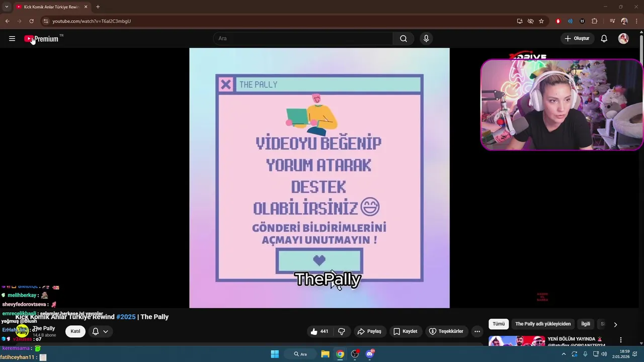Open YouTube notifications bell
The height and width of the screenshot is (362, 644).
[604, 39]
